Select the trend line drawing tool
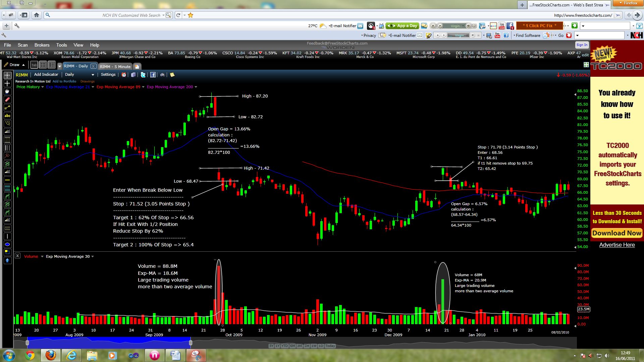 click(7, 108)
